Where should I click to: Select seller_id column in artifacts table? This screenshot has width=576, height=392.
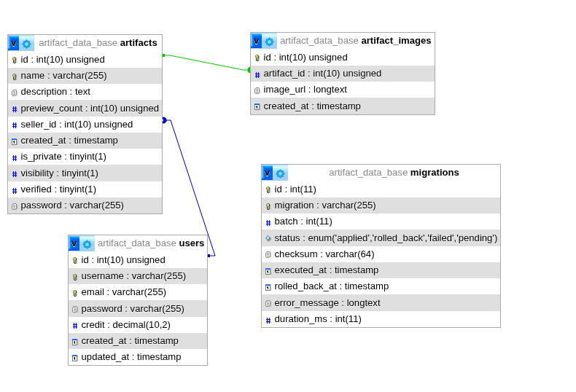click(x=77, y=125)
